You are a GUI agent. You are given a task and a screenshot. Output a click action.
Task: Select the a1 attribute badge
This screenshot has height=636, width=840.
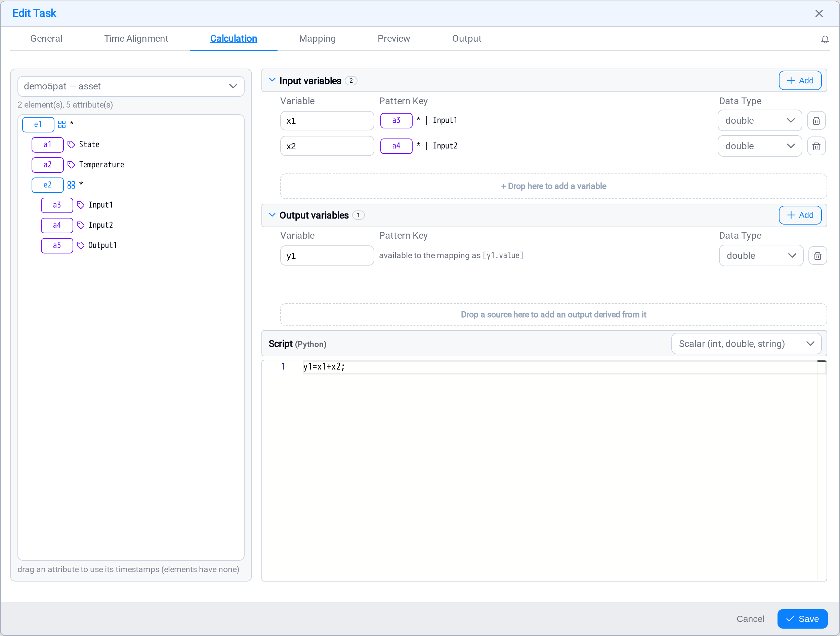click(x=47, y=144)
